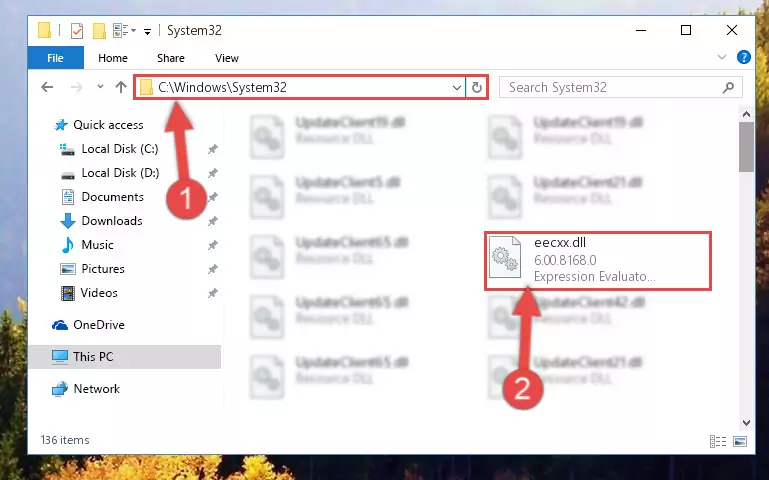This screenshot has width=769, height=480.
Task: Click the pin icon next to Music
Action: [x=212, y=245]
